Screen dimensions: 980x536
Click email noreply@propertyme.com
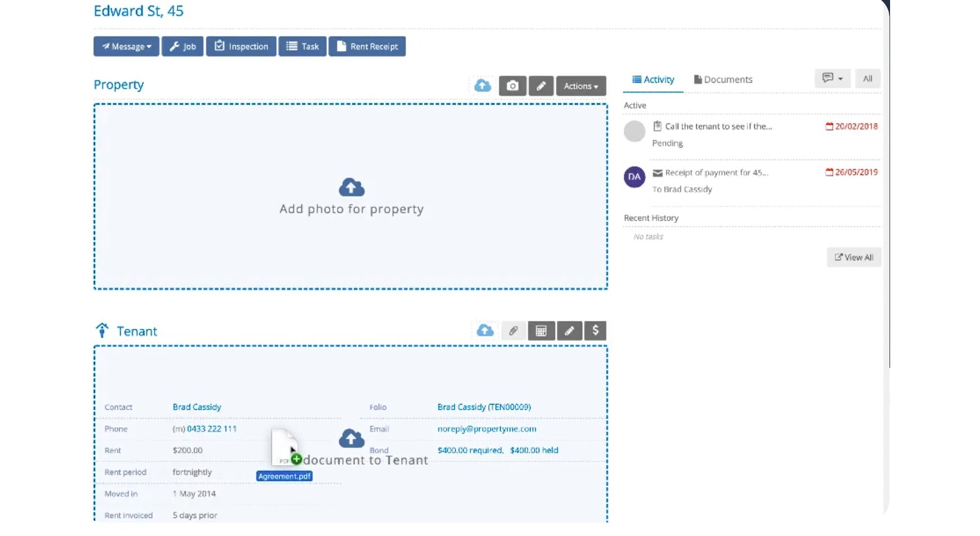pos(487,429)
